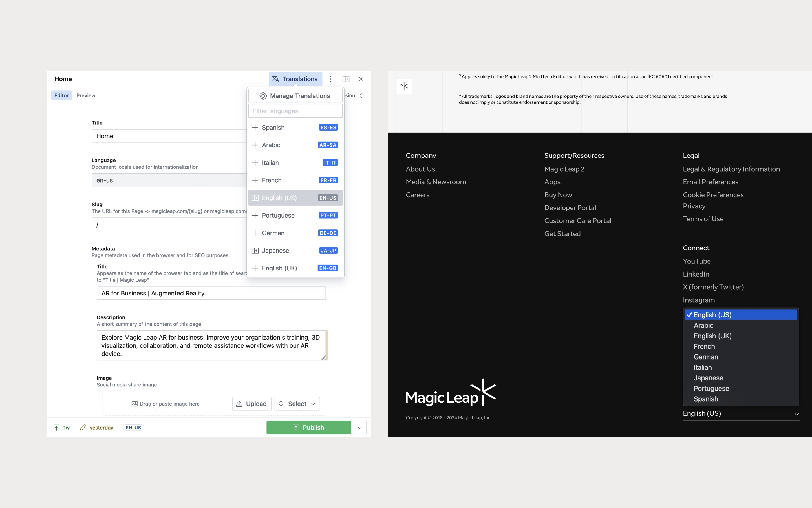Click the Magic Leap footer logo
This screenshot has width=812, height=508.
pyautogui.click(x=451, y=392)
